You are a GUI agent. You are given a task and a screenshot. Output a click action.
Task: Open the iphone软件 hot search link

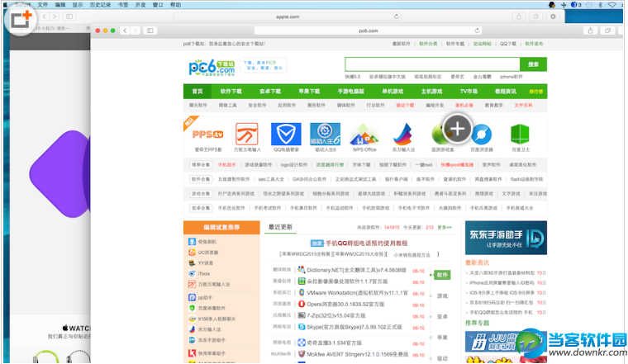[x=511, y=77]
